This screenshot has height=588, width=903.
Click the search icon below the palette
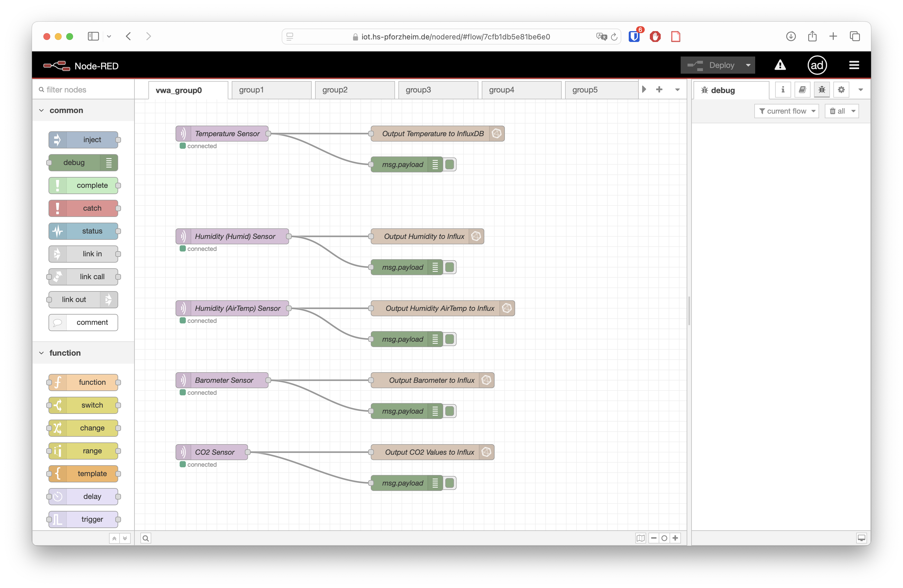pos(145,538)
